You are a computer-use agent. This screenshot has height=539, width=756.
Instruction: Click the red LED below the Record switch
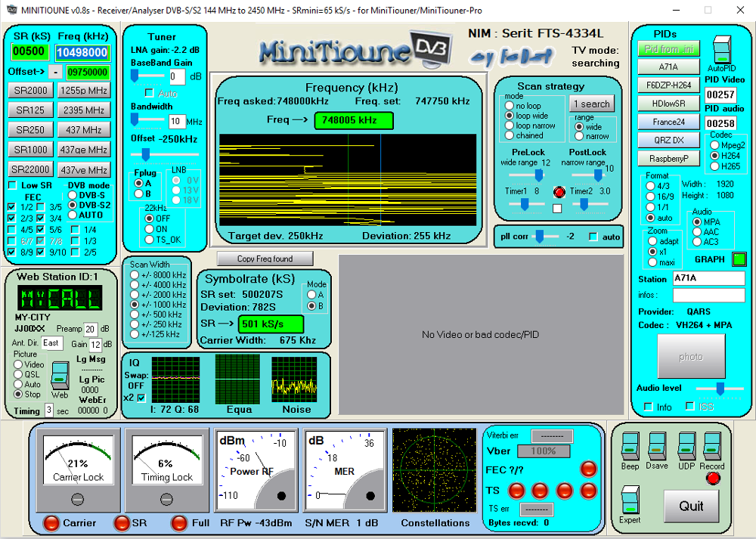[x=713, y=479]
